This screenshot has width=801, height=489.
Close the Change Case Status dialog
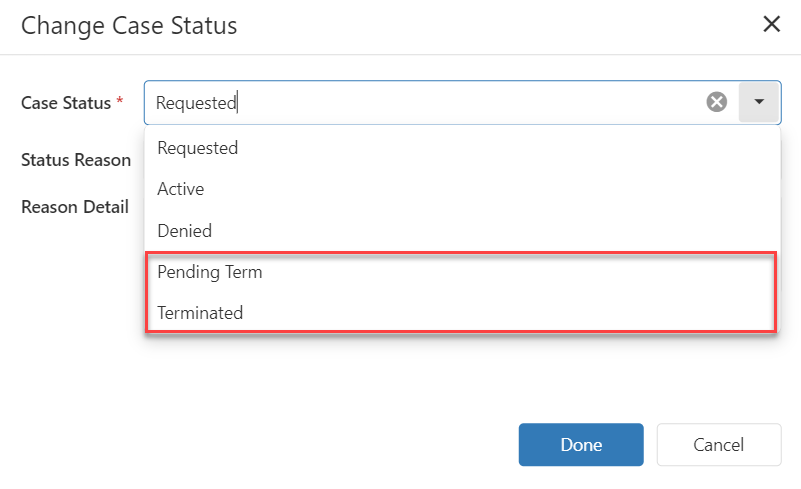[x=772, y=25]
